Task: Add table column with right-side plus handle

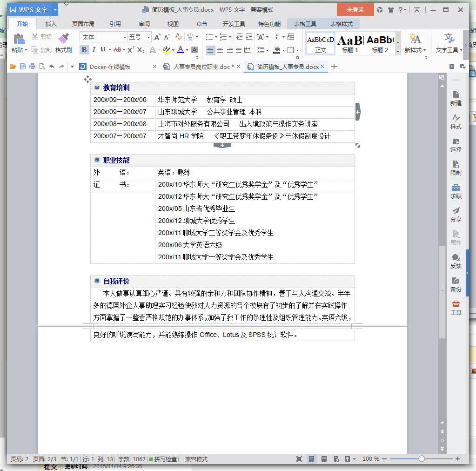Action: (x=358, y=112)
